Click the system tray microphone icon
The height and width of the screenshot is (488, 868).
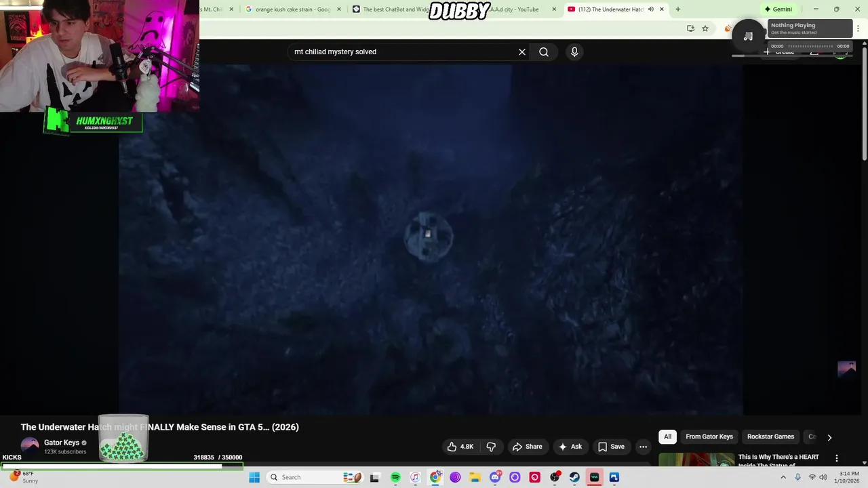tap(797, 477)
